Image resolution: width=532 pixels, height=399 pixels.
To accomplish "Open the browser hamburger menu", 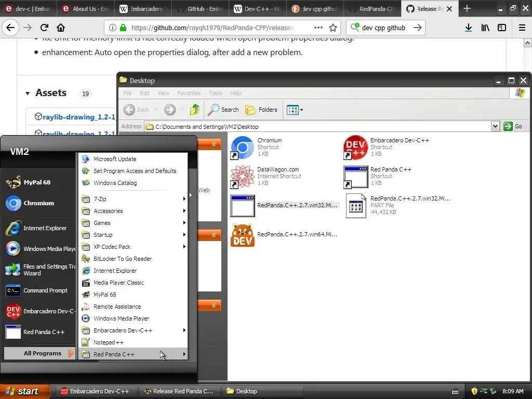I will tap(522, 28).
